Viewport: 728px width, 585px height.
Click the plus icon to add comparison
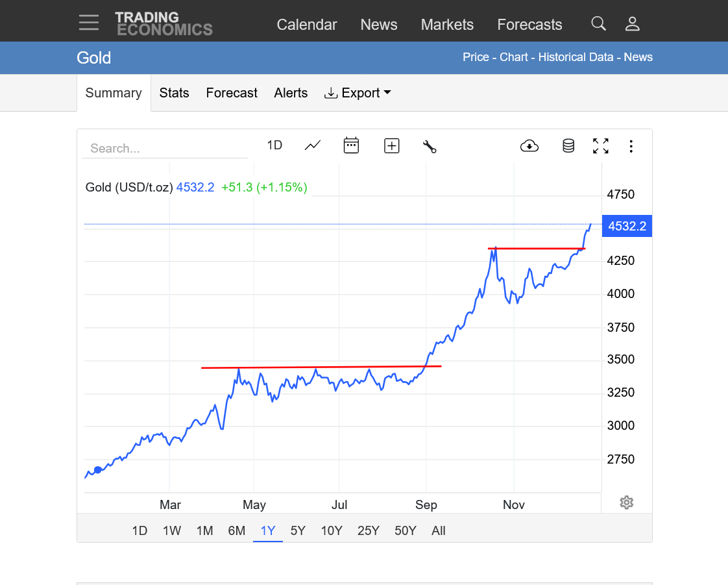pos(391,146)
